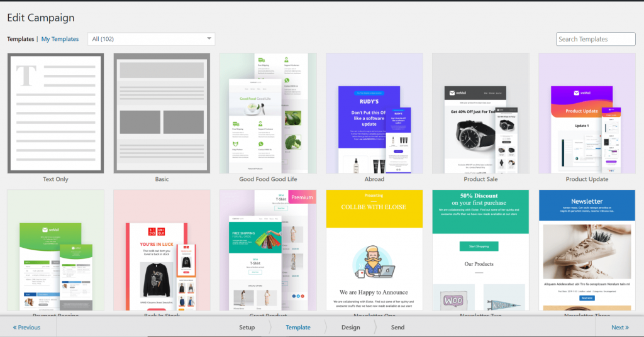Select the Good Food Good Life template

coord(268,113)
